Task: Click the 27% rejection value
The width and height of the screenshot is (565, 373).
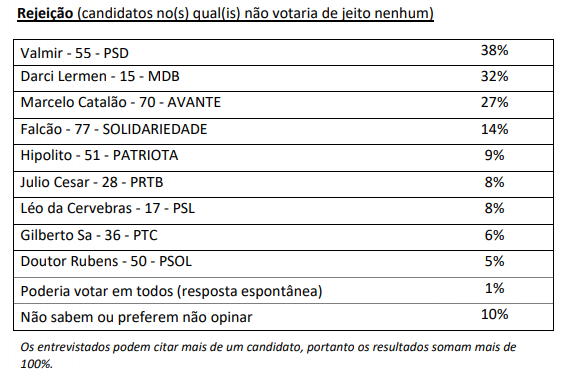Action: [494, 102]
